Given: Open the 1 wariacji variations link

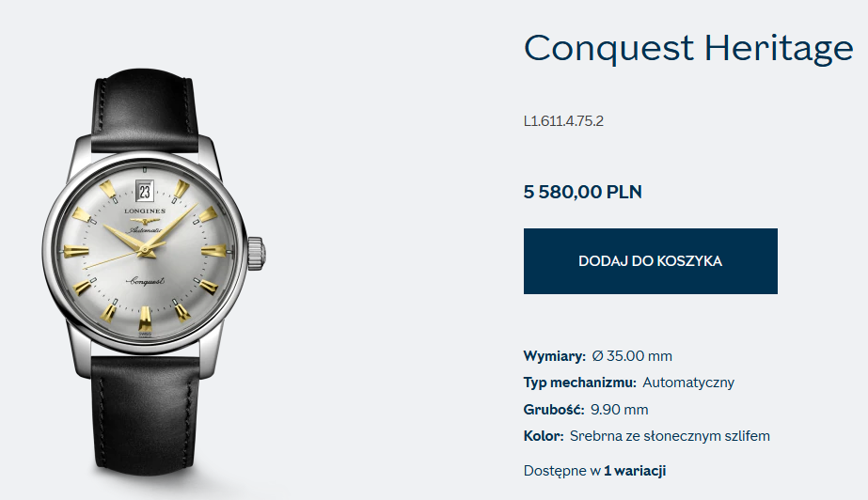Looking at the screenshot, I should tap(635, 471).
